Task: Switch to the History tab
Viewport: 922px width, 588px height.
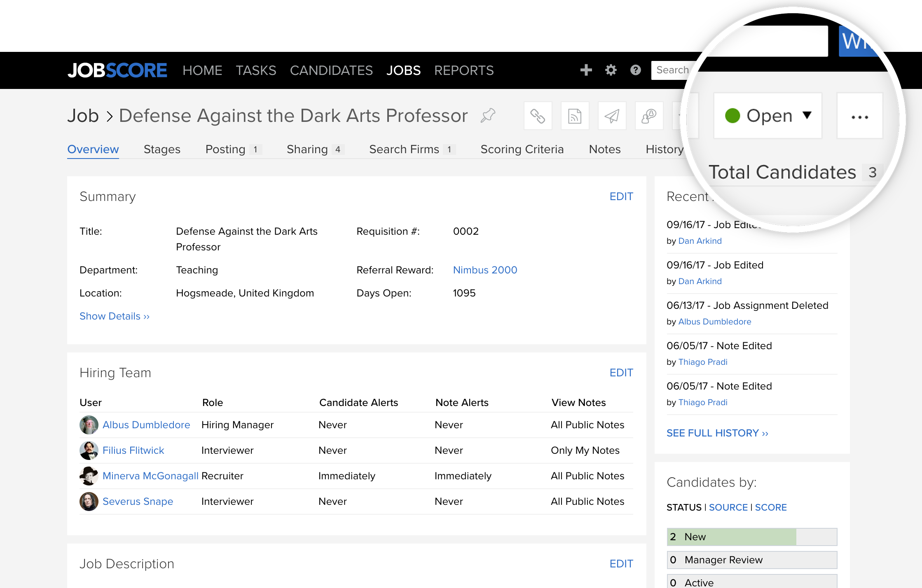Action: (665, 149)
